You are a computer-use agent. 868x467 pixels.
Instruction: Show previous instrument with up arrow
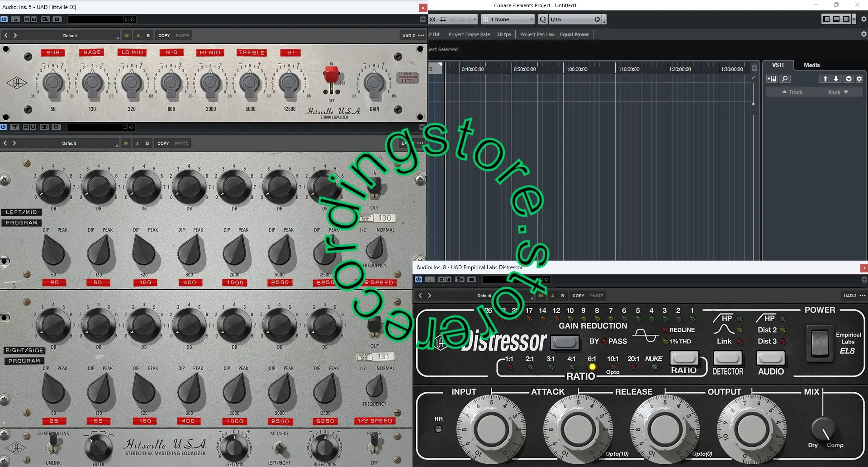pos(825,79)
